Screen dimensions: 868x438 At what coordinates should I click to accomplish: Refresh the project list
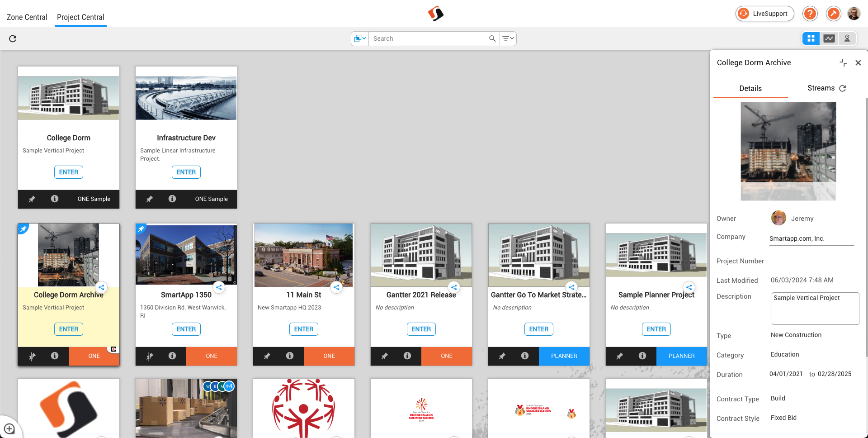coord(13,38)
